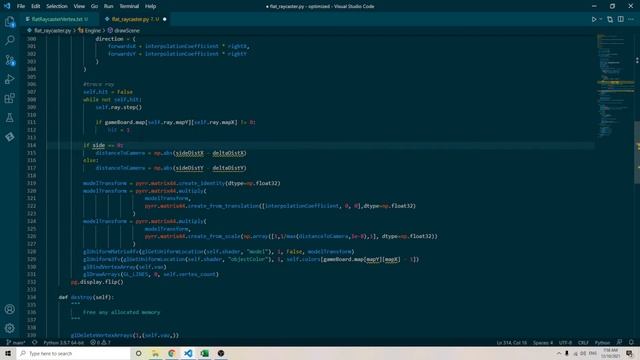
Task: Click the bottom activity bar icon below Testing
Action: point(9,137)
